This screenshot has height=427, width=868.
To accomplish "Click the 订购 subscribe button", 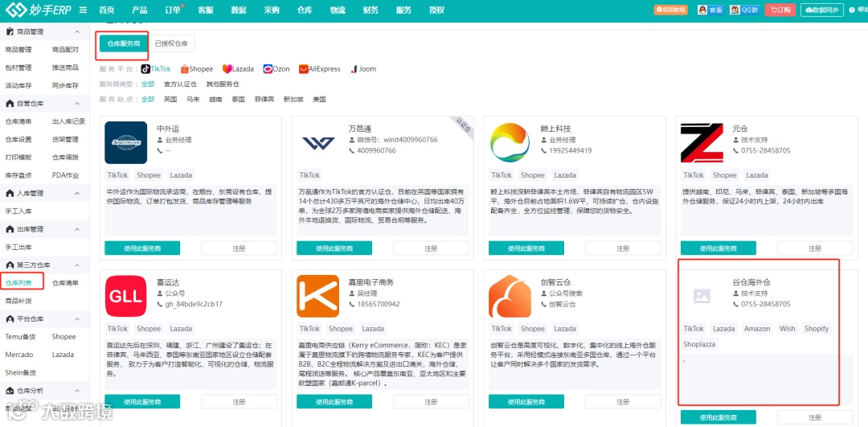I will (x=780, y=10).
